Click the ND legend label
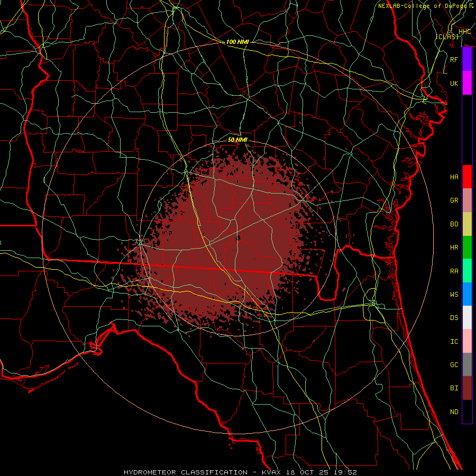476x476 pixels. click(454, 412)
